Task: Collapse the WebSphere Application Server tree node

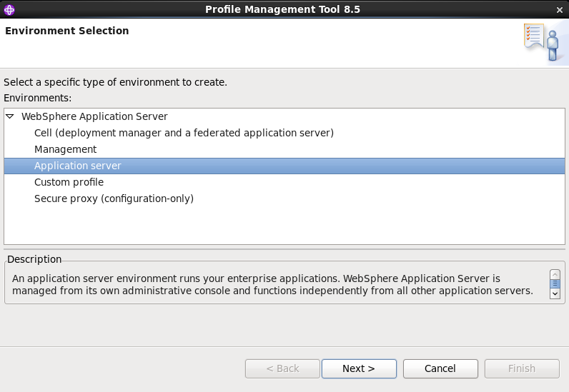Action: click(x=10, y=116)
